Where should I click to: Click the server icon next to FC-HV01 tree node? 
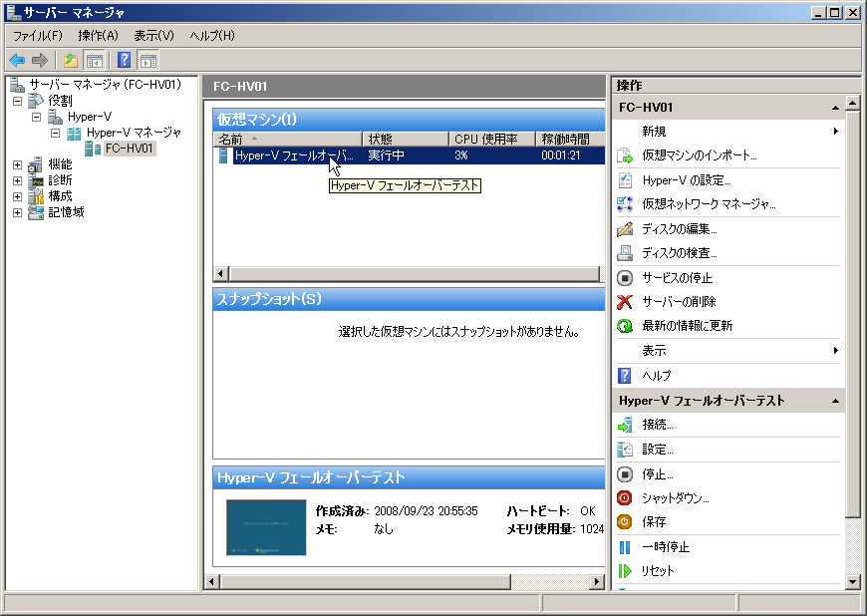click(x=93, y=149)
